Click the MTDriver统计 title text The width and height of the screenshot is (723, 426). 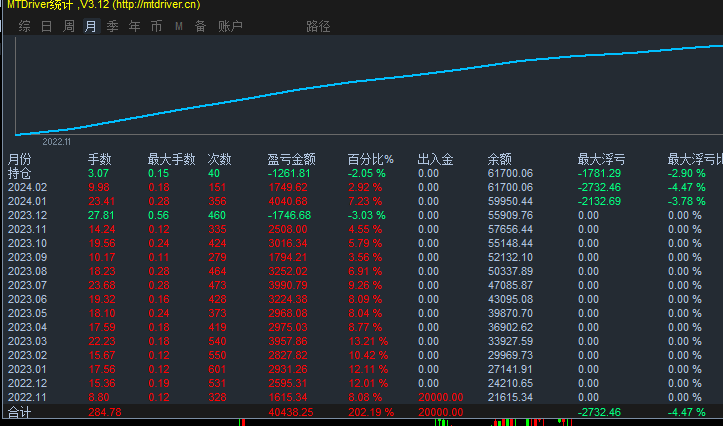40,5
